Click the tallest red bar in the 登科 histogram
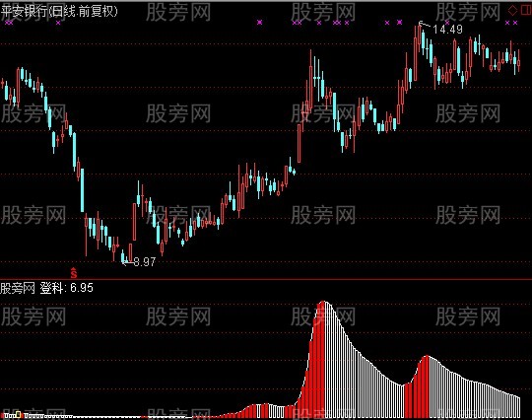This screenshot has width=532, height=420. (323, 359)
